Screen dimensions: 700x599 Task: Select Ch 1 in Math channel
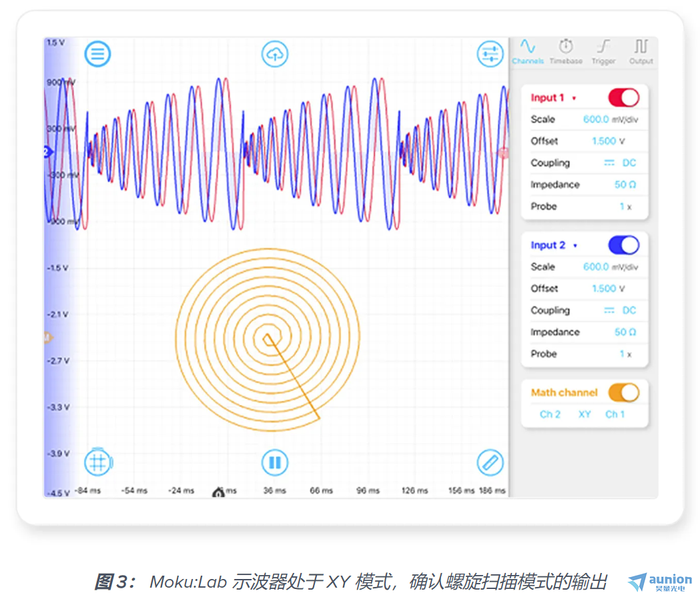point(615,414)
